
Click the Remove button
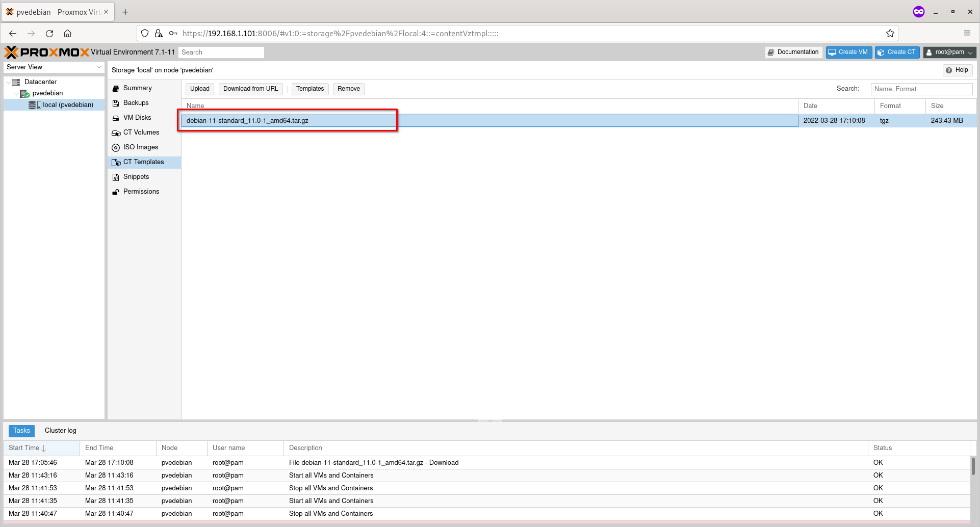[x=349, y=89]
